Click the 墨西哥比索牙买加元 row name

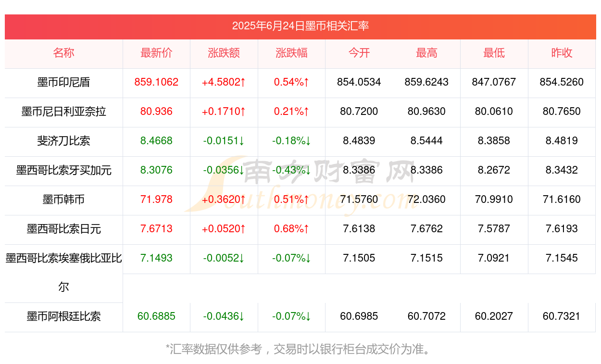pyautogui.click(x=63, y=170)
